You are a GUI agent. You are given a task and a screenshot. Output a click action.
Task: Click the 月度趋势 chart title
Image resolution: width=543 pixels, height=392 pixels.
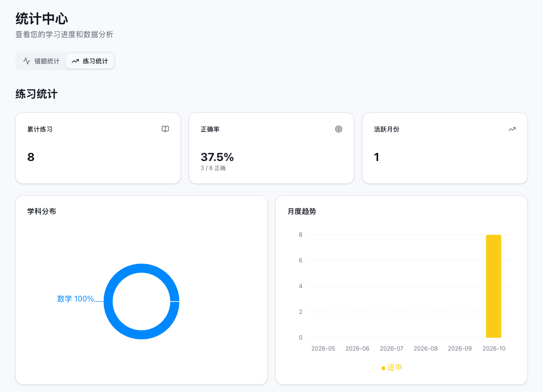(302, 211)
